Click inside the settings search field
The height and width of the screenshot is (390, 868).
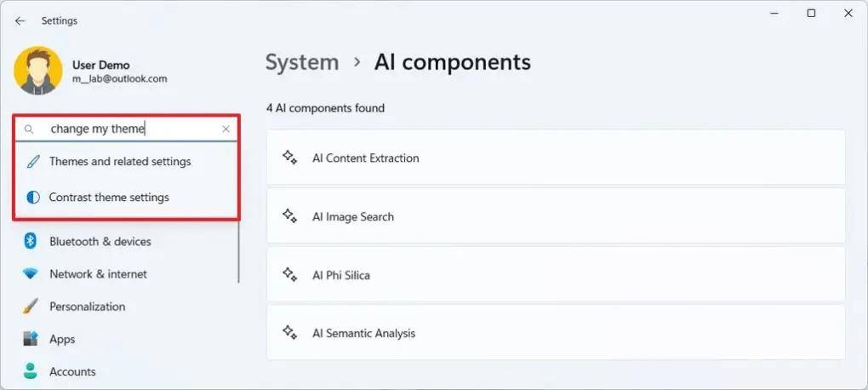click(128, 129)
